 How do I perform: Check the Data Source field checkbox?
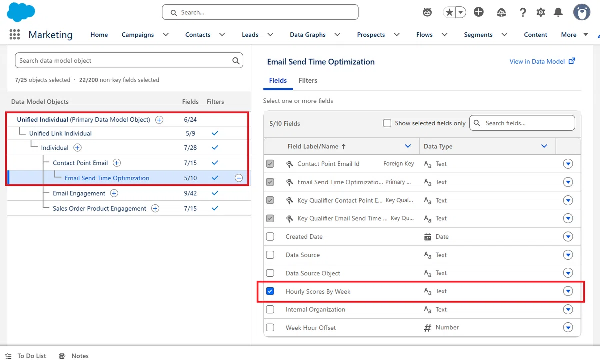(270, 255)
